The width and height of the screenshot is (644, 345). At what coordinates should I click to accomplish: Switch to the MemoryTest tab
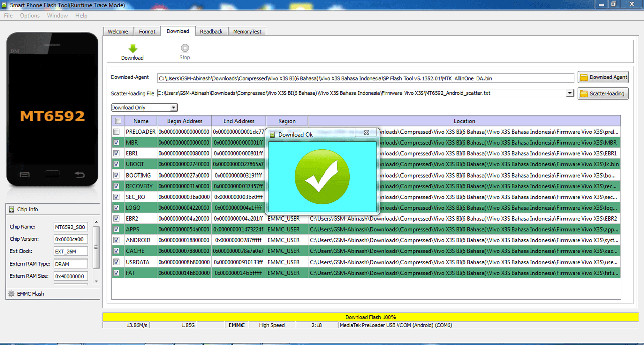[x=247, y=31]
